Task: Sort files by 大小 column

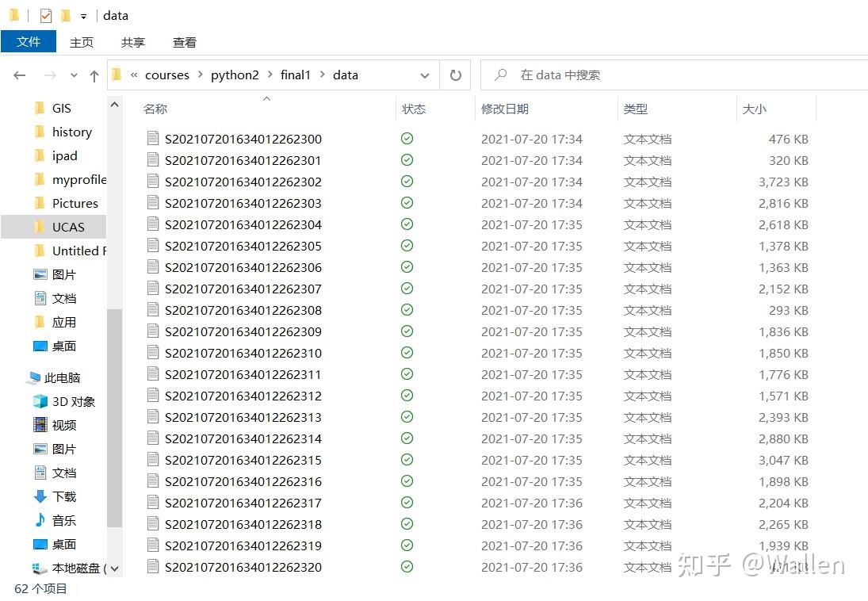Action: (755, 109)
